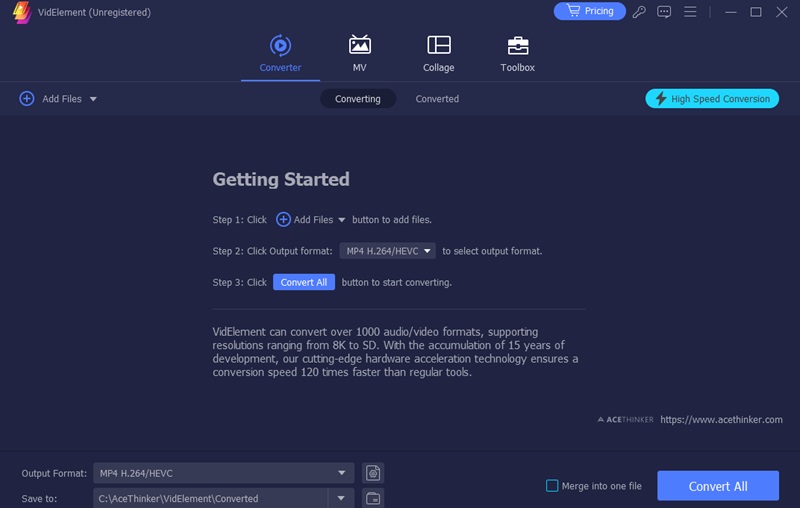Click the Save to path field
The width and height of the screenshot is (800, 508).
pos(210,498)
